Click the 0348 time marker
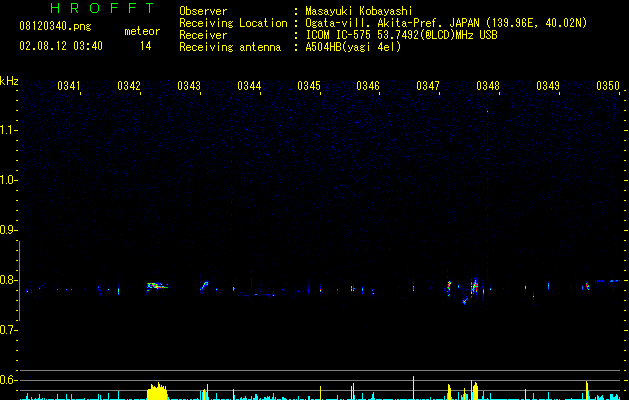The height and width of the screenshot is (400, 629). [488, 86]
